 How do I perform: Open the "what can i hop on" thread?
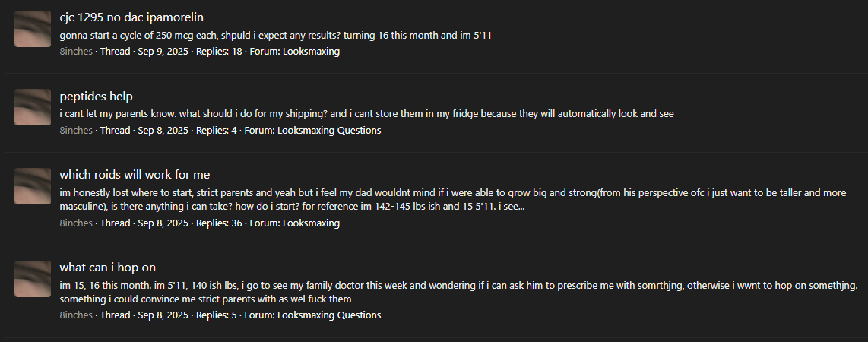point(107,268)
